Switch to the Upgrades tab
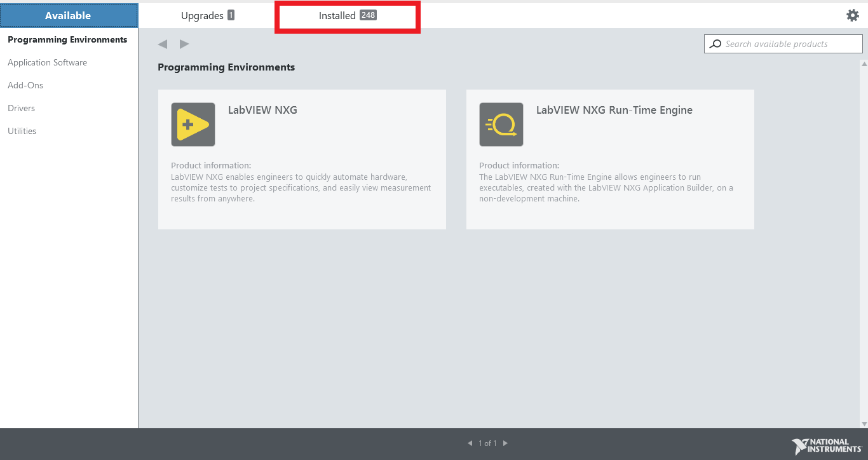The height and width of the screenshot is (460, 868). pyautogui.click(x=208, y=15)
